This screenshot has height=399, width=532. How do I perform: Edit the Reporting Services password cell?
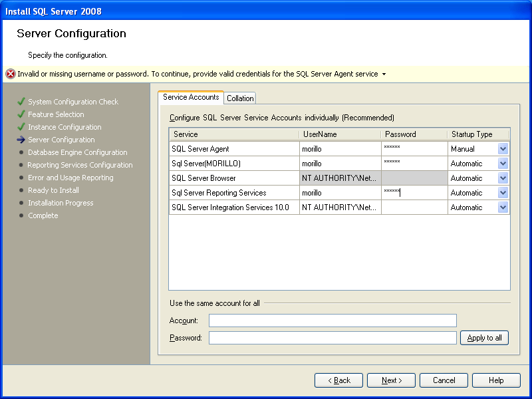click(414, 192)
